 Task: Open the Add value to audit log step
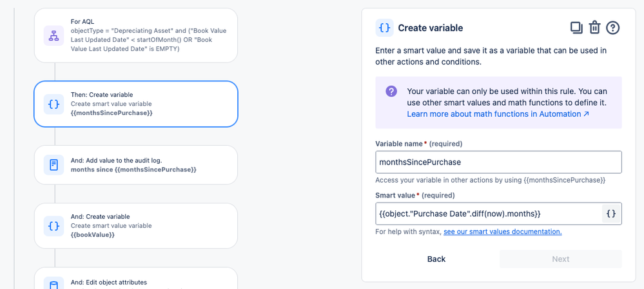point(147,164)
